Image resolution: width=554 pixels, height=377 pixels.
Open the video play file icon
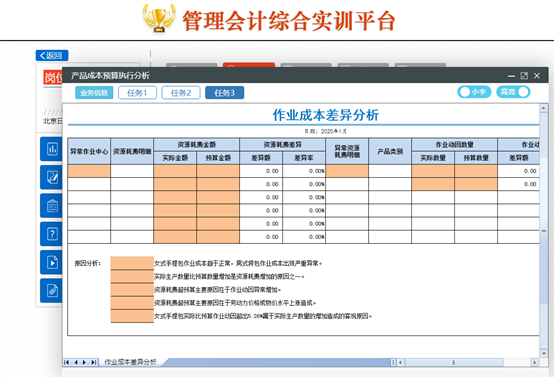click(x=51, y=262)
